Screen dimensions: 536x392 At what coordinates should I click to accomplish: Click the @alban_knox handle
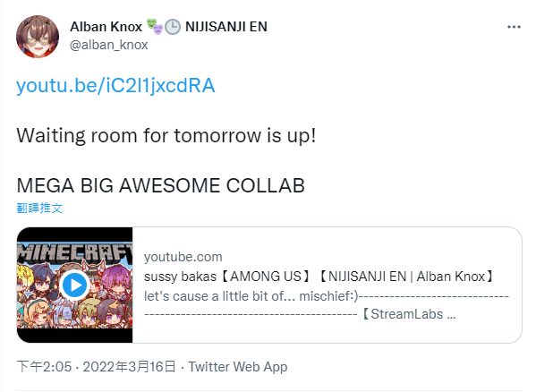coord(108,45)
